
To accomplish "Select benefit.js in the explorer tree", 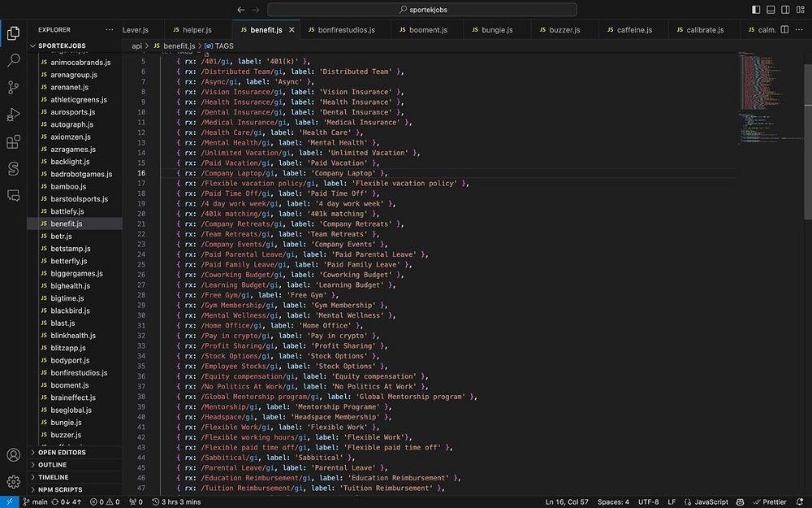I will [x=75, y=224].
